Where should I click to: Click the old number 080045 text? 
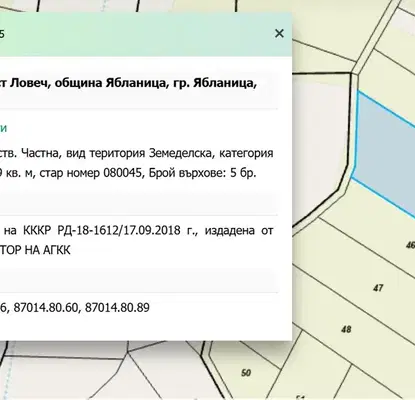[x=122, y=173]
